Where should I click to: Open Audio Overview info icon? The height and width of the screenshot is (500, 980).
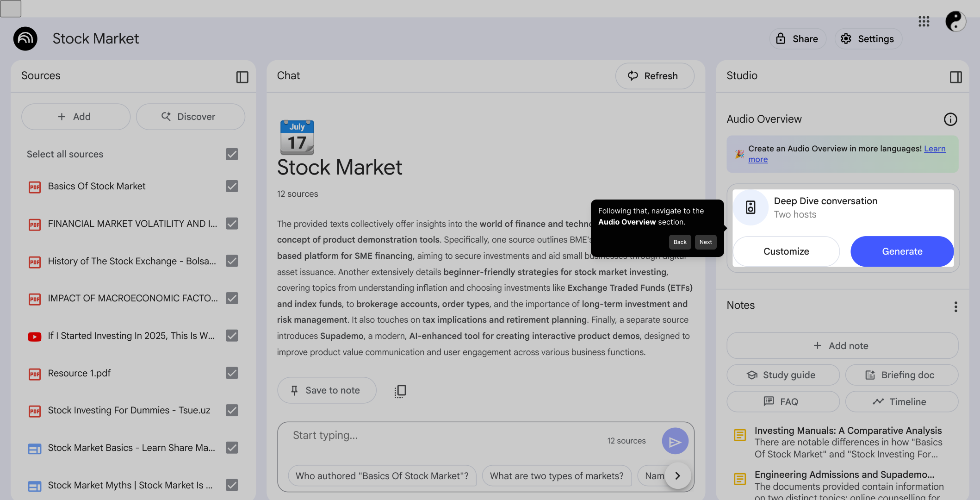tap(950, 119)
